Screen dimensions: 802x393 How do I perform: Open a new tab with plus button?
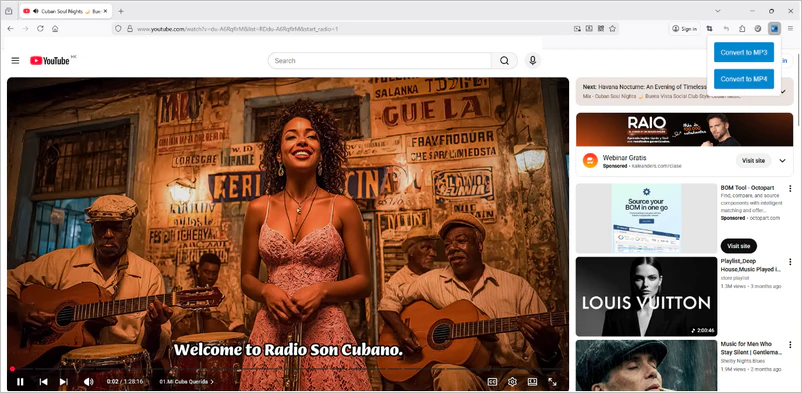pos(121,11)
